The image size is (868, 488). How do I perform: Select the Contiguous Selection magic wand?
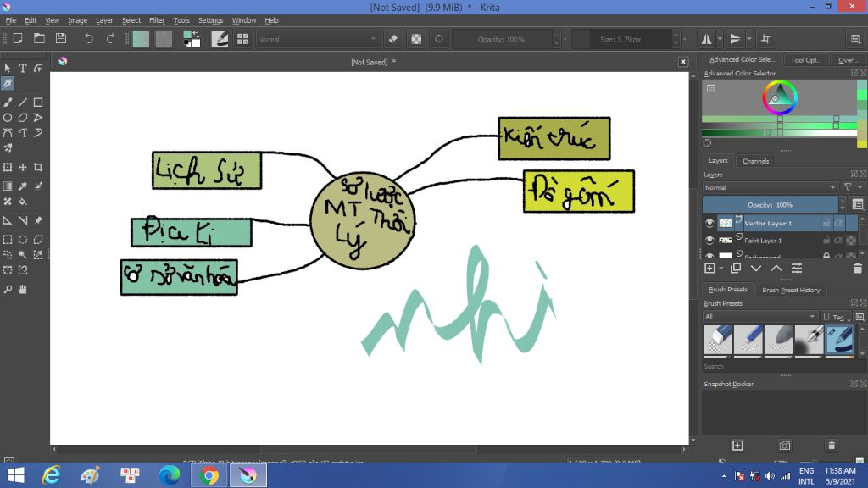pyautogui.click(x=23, y=255)
